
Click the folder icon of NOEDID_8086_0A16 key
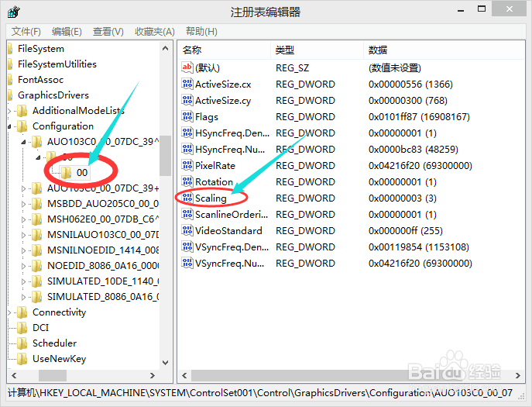pyautogui.click(x=36, y=265)
